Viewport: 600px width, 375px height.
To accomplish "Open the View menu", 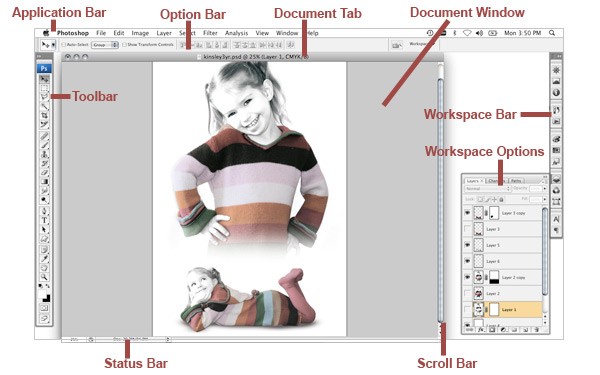I will pyautogui.click(x=262, y=33).
